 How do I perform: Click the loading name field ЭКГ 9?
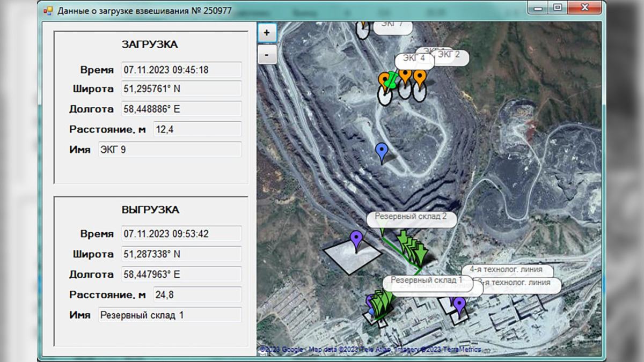click(170, 150)
